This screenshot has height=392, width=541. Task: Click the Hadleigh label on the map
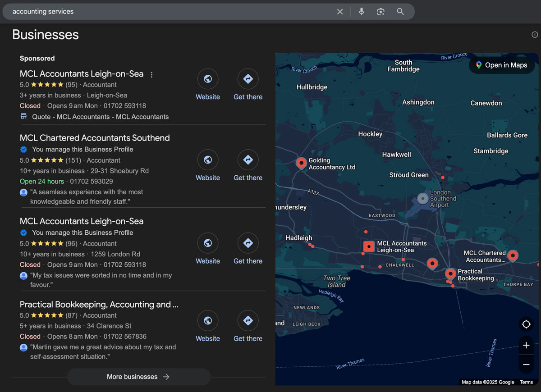tap(298, 238)
